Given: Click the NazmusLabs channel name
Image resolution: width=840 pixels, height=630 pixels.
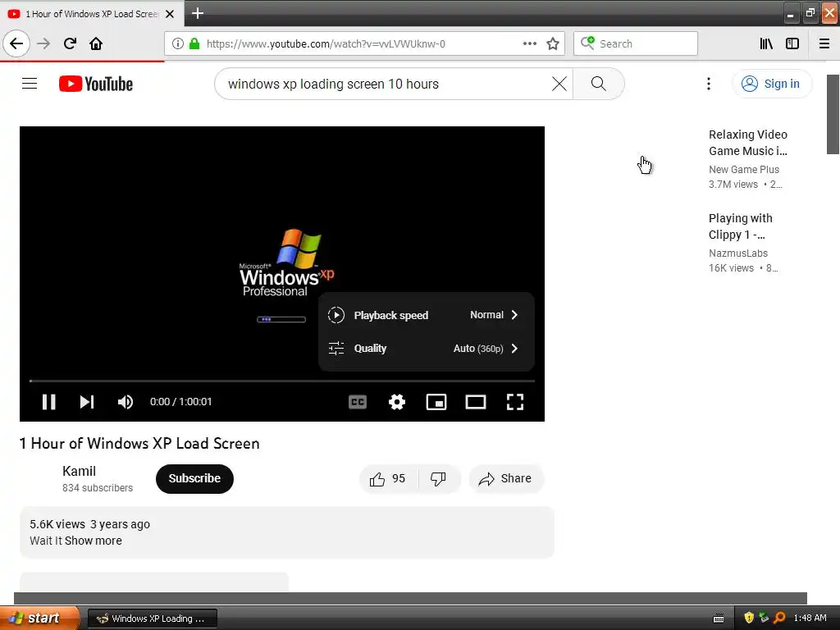Looking at the screenshot, I should (x=737, y=253).
